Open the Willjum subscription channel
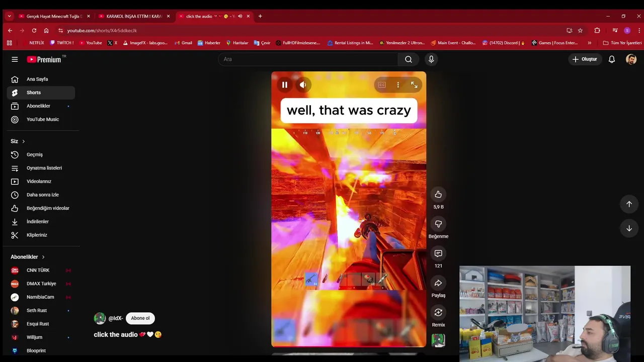This screenshot has width=644, height=362. 41,337
